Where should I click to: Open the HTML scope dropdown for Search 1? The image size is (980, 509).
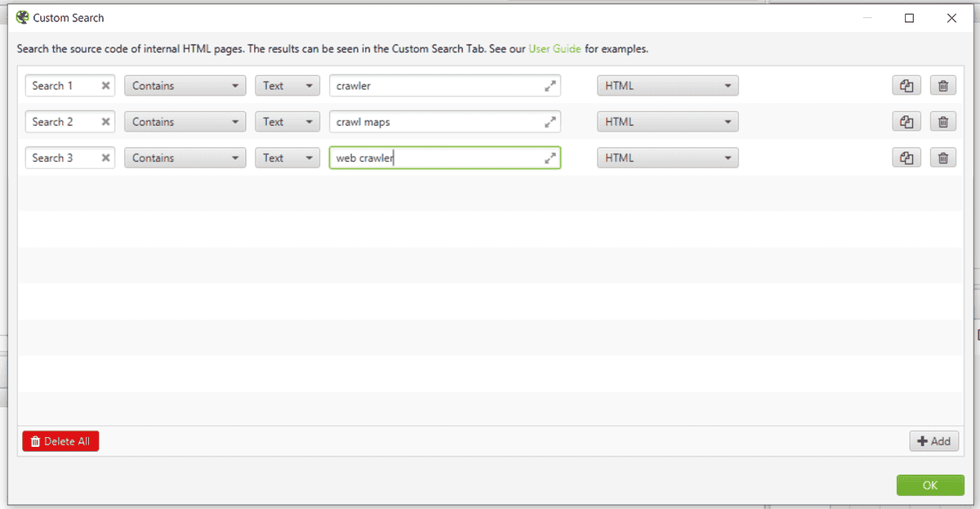[x=668, y=86]
